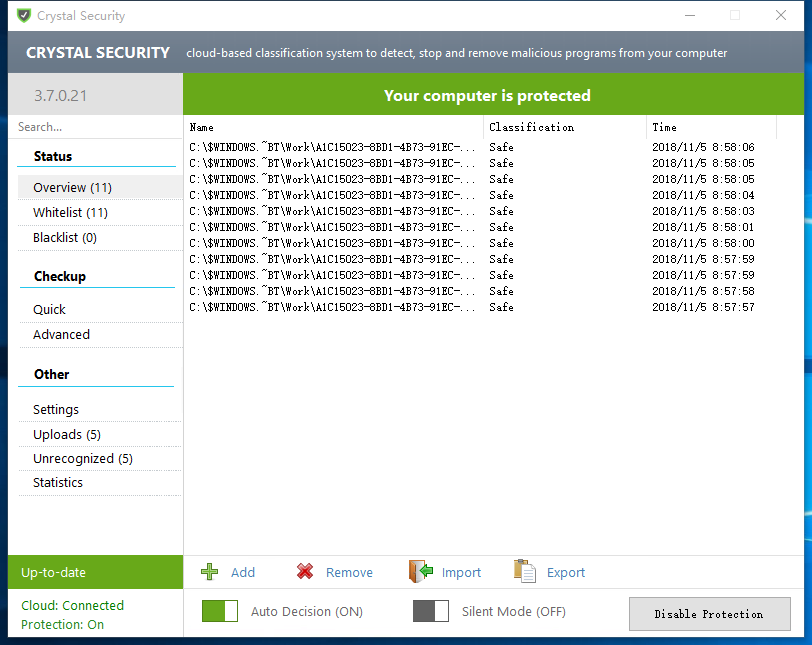Click the red Remove cross icon
812x645 pixels.
[305, 572]
